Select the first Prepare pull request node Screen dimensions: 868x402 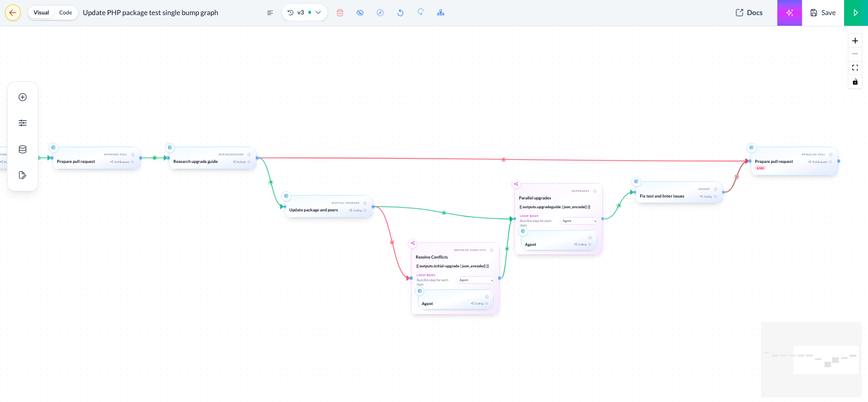tap(96, 159)
